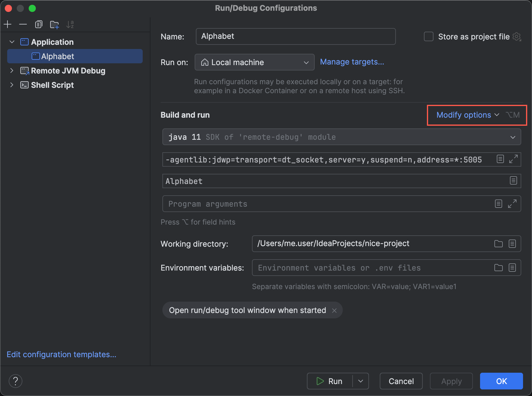532x396 pixels.
Task: Remove the Open run/debug tool window option
Action: [x=334, y=310]
